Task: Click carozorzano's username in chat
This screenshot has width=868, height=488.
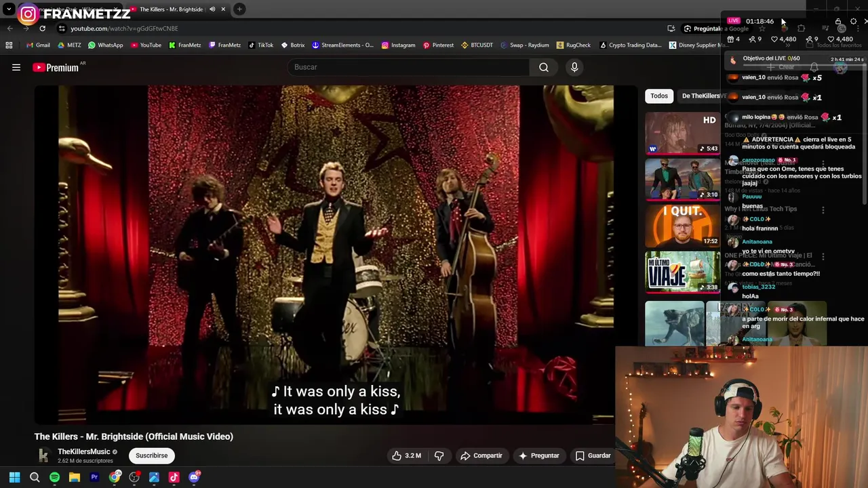Action: tap(758, 161)
